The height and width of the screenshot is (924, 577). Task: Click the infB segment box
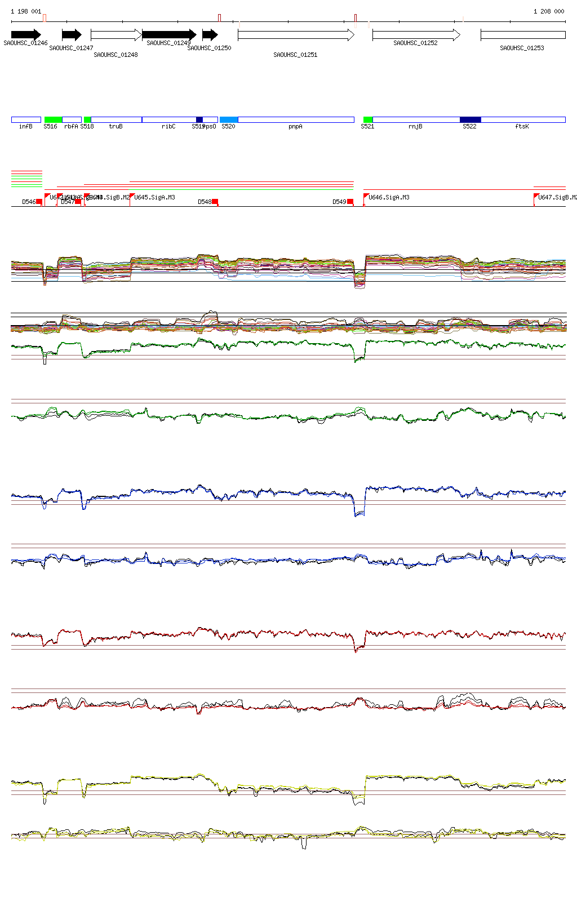26,119
